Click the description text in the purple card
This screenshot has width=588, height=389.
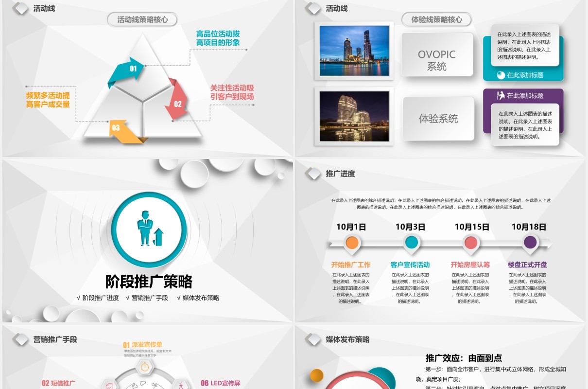coord(525,125)
